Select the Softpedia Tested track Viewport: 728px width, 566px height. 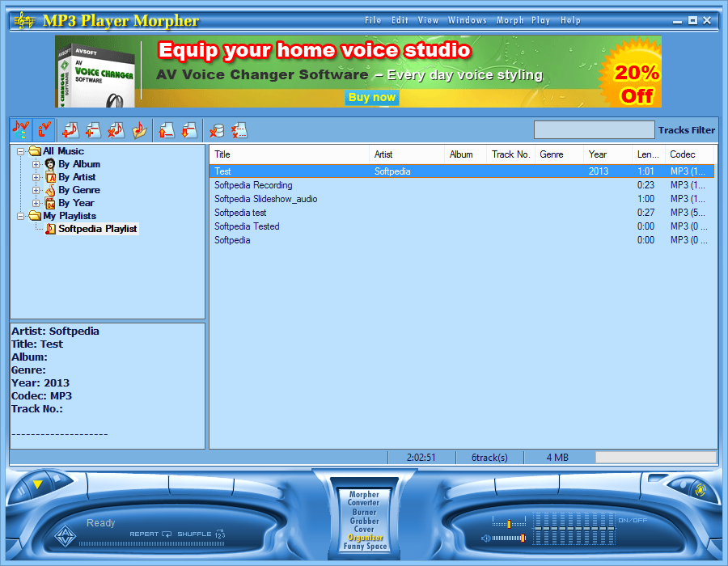point(462,226)
